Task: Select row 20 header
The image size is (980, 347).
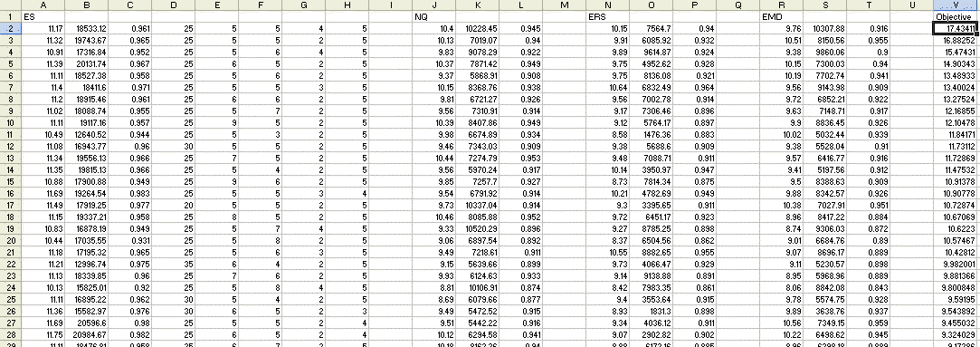Action: coord(10,240)
